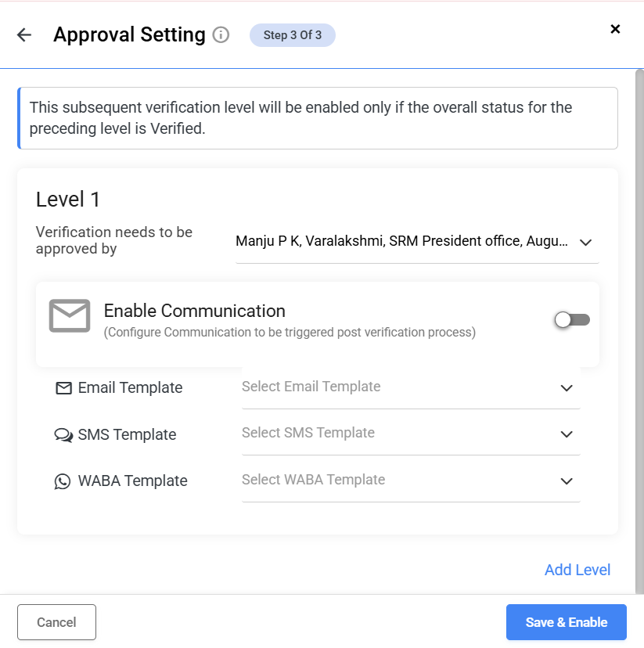Expand the approvers dropdown chevron
Viewport: 644px width, 648px height.
pyautogui.click(x=586, y=242)
